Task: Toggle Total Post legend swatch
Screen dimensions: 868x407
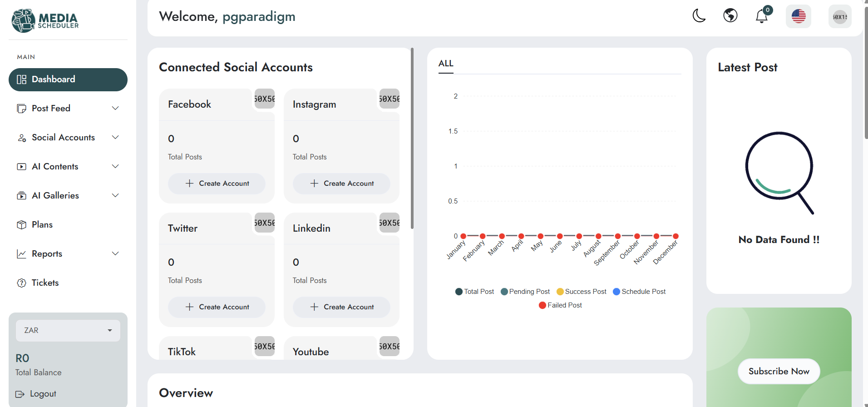Action: (x=459, y=292)
